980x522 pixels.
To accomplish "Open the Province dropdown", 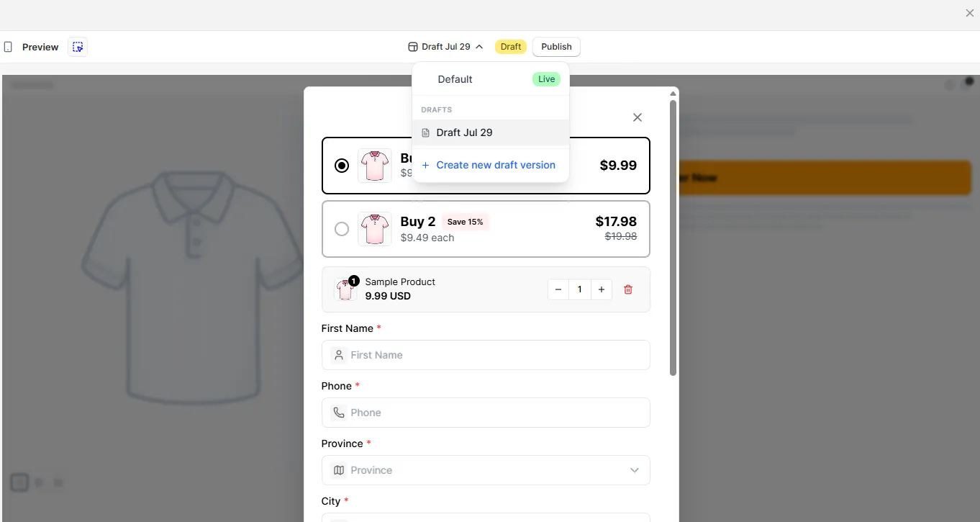I will [x=486, y=470].
